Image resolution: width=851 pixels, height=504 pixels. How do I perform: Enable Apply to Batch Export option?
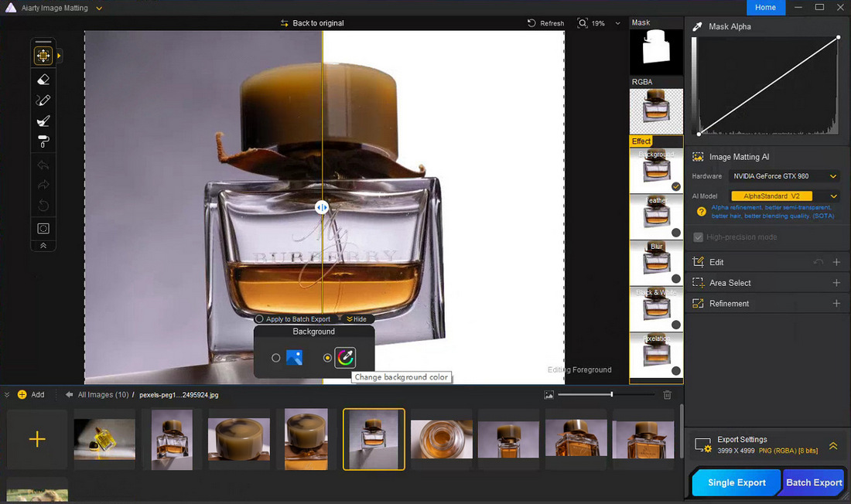[259, 319]
